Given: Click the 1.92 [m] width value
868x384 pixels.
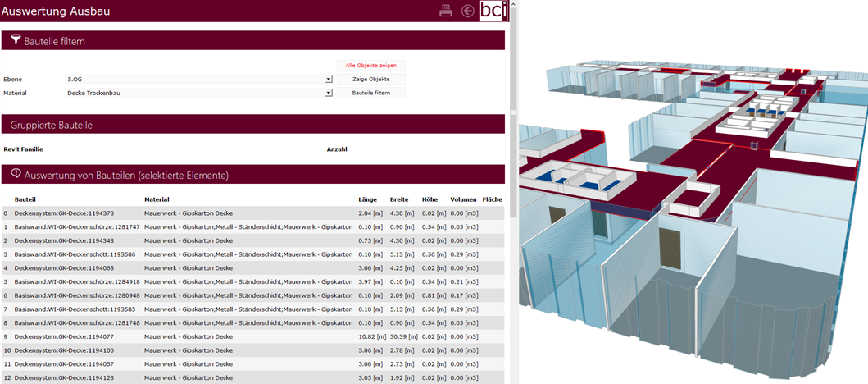Looking at the screenshot, I should [402, 377].
